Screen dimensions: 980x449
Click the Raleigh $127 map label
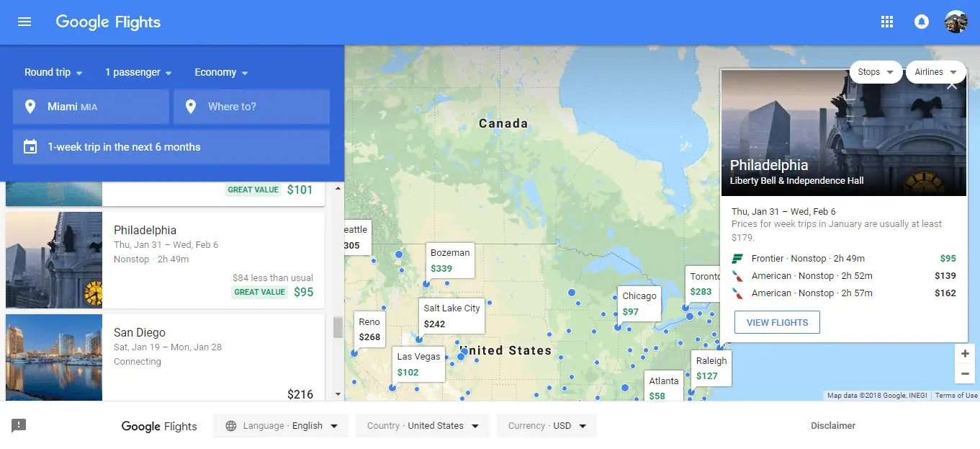click(x=711, y=368)
